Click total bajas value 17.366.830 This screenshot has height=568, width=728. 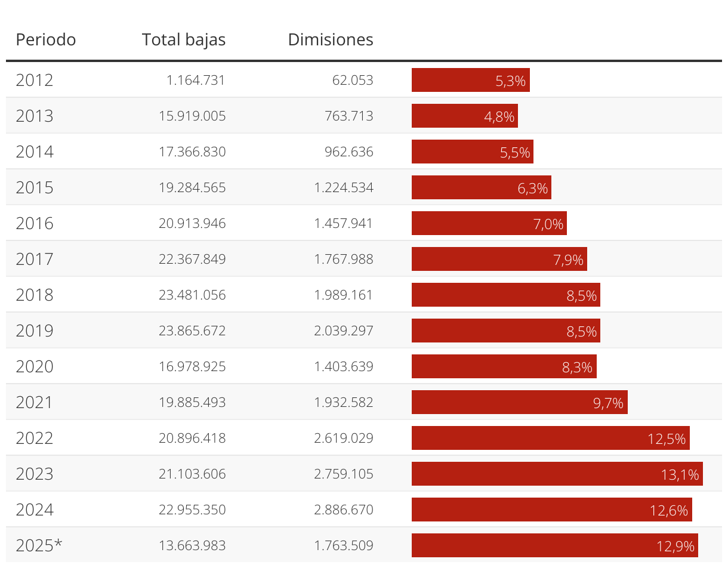(192, 152)
